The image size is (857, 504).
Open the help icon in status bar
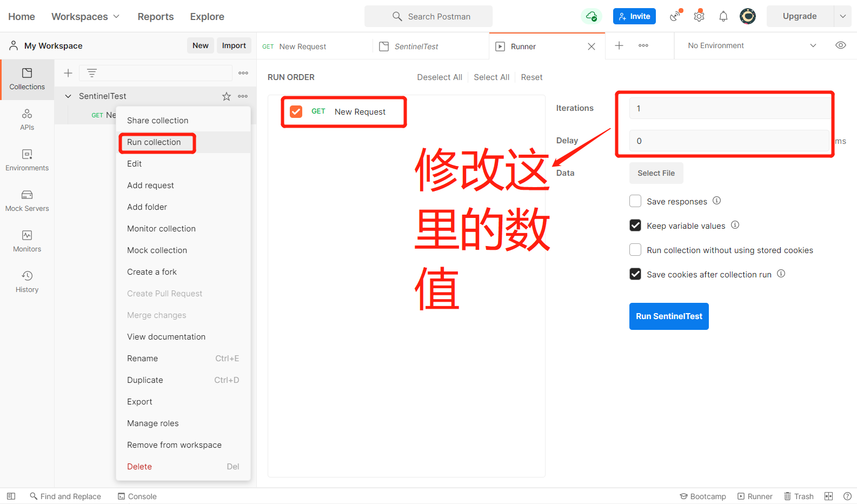pos(847,496)
